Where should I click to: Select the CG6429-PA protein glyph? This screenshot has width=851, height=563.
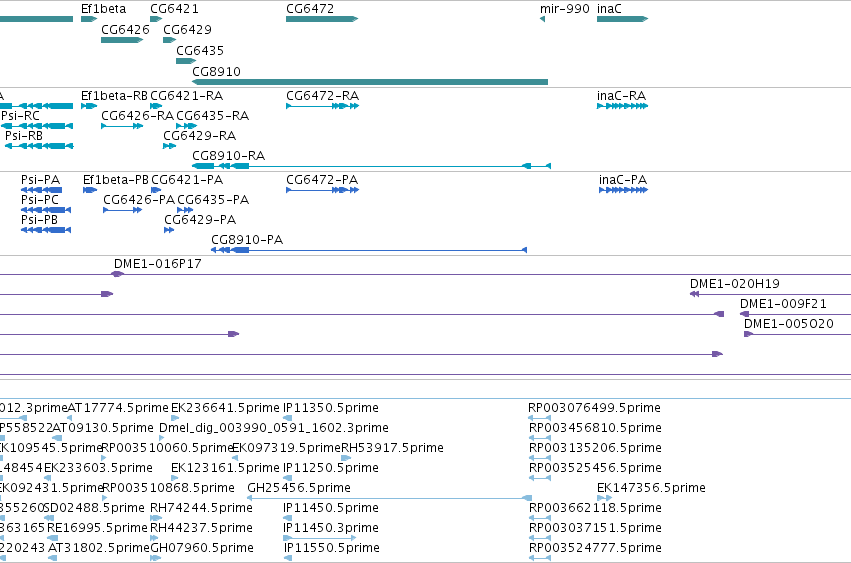tap(169, 230)
